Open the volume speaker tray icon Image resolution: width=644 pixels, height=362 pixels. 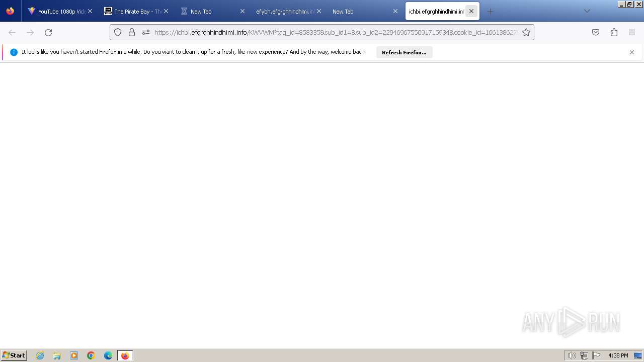(x=572, y=355)
